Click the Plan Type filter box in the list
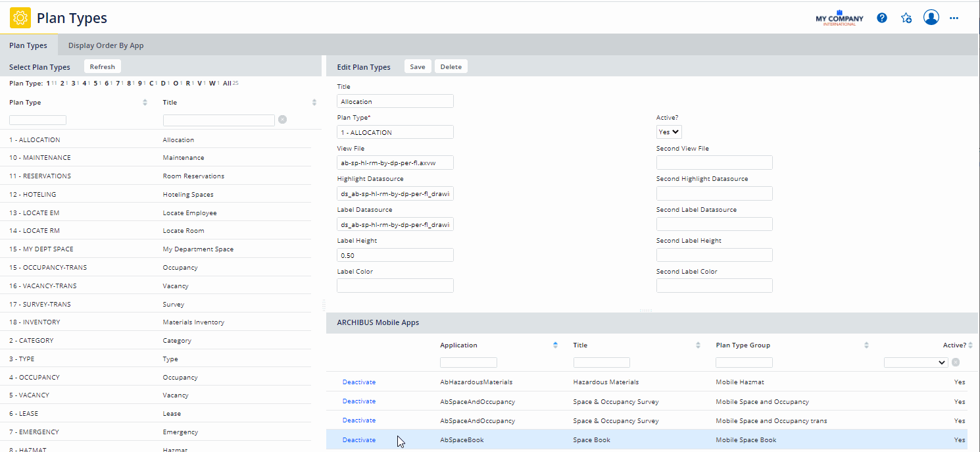 pos(37,120)
